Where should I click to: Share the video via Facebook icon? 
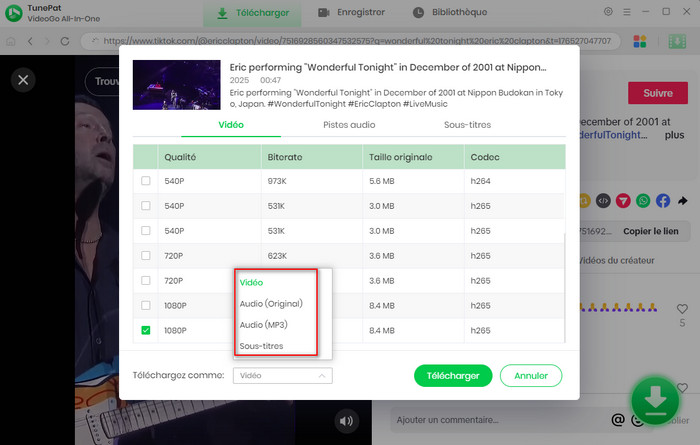click(x=662, y=201)
